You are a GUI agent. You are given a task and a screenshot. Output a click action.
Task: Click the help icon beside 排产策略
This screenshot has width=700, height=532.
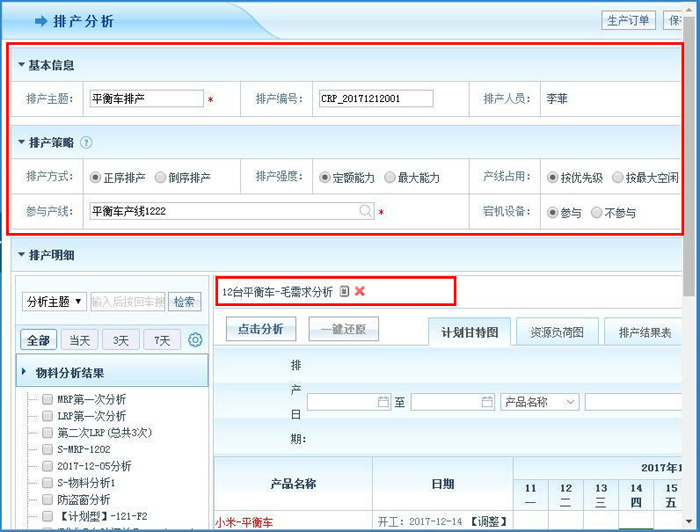(86, 143)
